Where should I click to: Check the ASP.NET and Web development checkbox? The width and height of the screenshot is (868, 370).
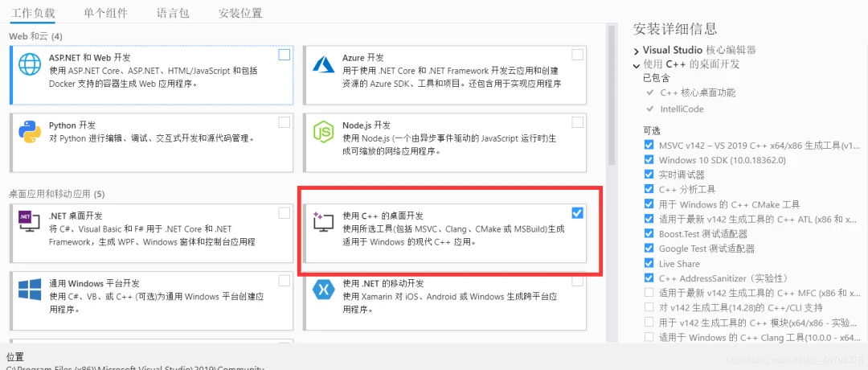284,54
